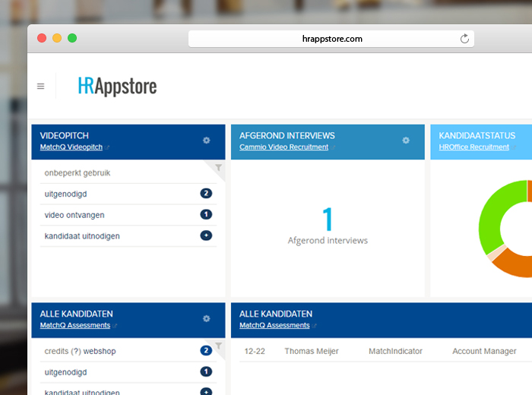
Task: Click the 'Afgerond interviews' caption text
Action: pyautogui.click(x=328, y=240)
